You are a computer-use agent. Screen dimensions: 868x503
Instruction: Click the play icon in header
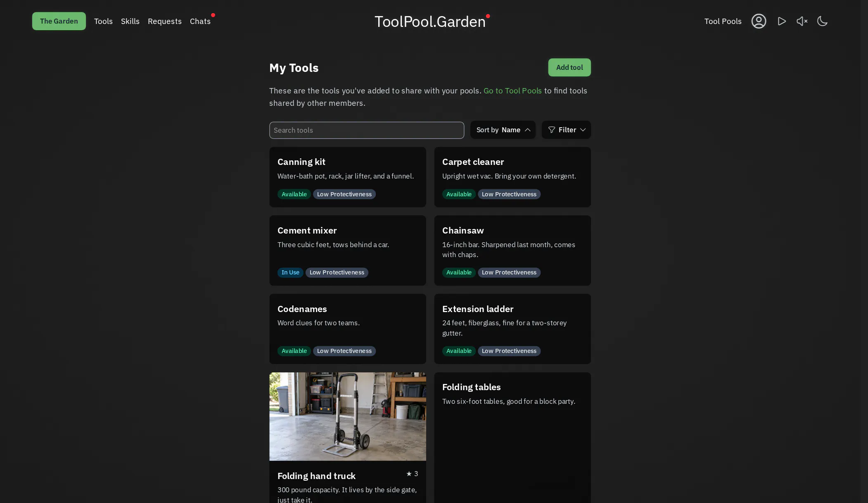click(x=782, y=21)
